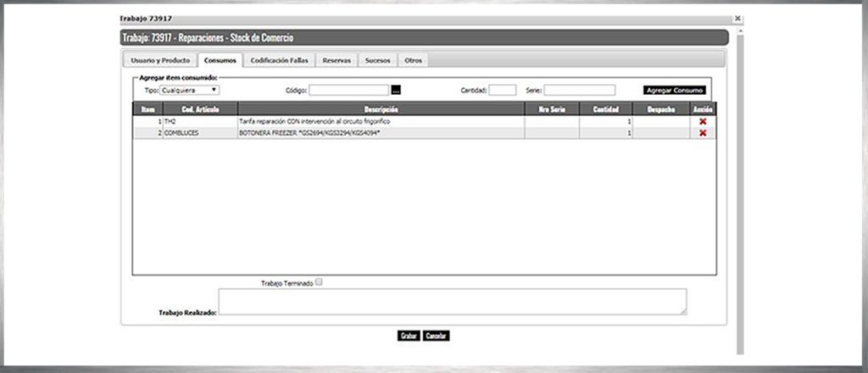Open code lookup with the ellipsis button
This screenshot has width=868, height=373.
(x=395, y=90)
